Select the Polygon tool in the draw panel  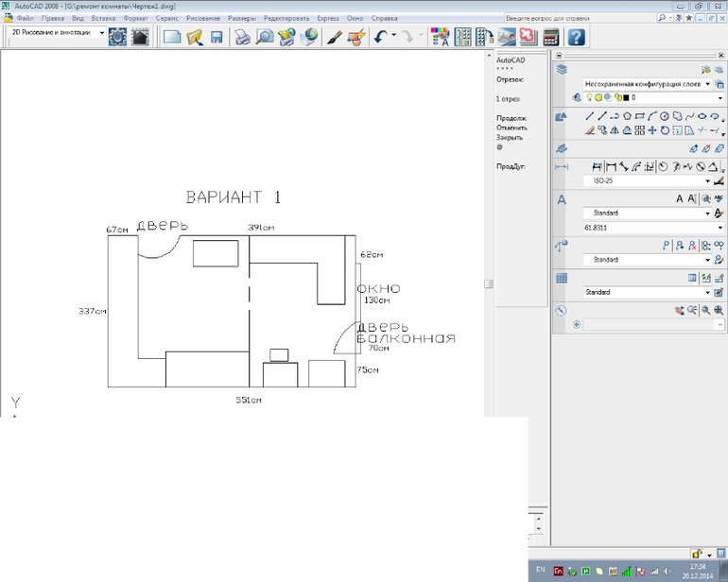[627, 116]
